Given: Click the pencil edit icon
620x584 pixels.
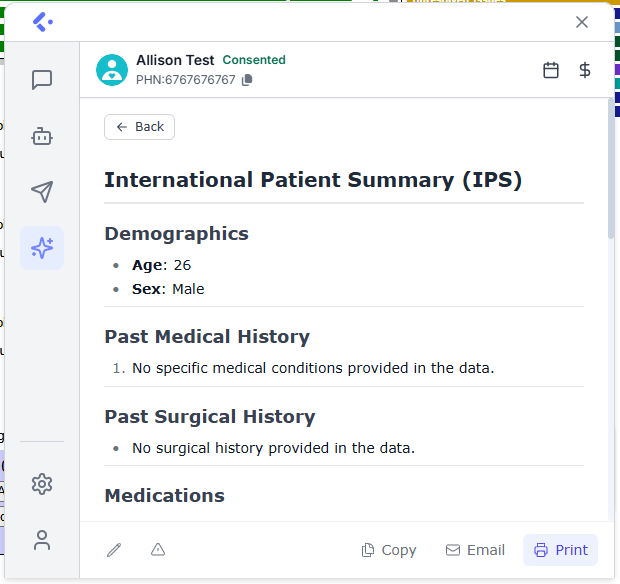Looking at the screenshot, I should click(x=114, y=550).
